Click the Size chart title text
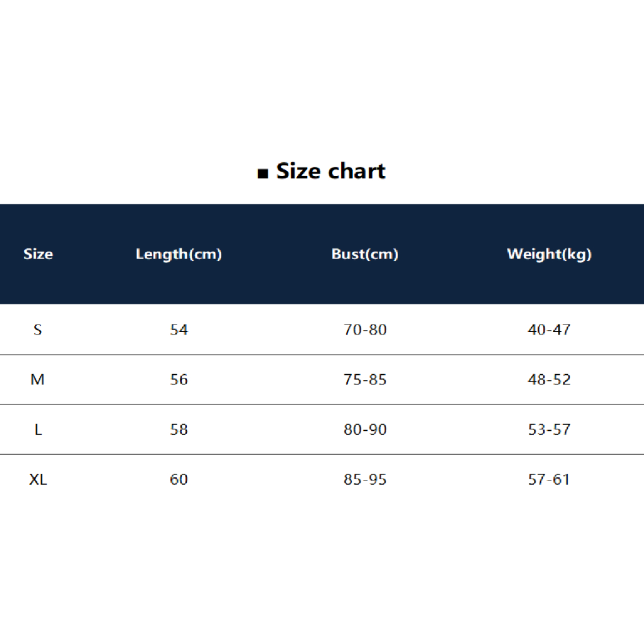Viewport: 644px width, 644px height. tap(331, 171)
